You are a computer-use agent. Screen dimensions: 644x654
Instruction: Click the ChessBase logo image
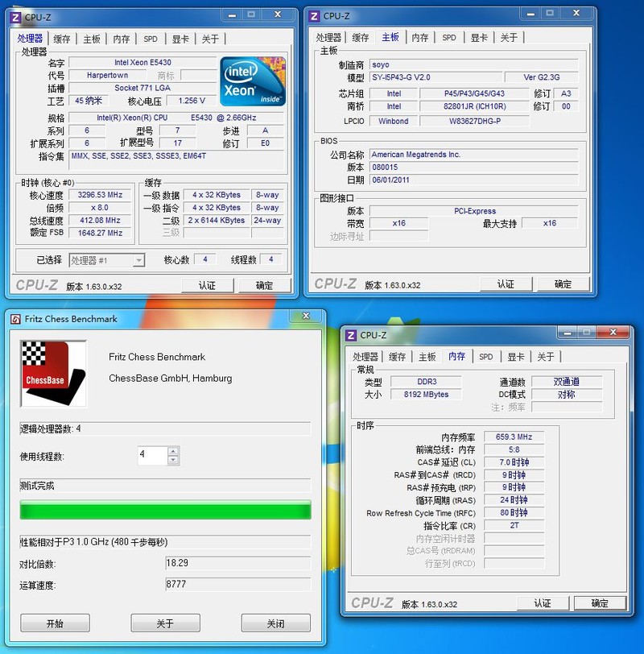(x=53, y=374)
